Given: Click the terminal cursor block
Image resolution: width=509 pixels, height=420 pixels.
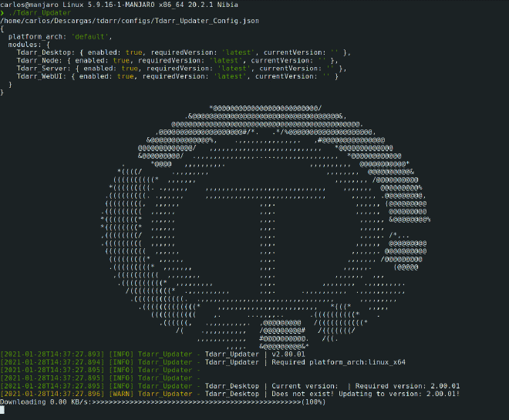Looking at the screenshot, I should coord(2,410).
